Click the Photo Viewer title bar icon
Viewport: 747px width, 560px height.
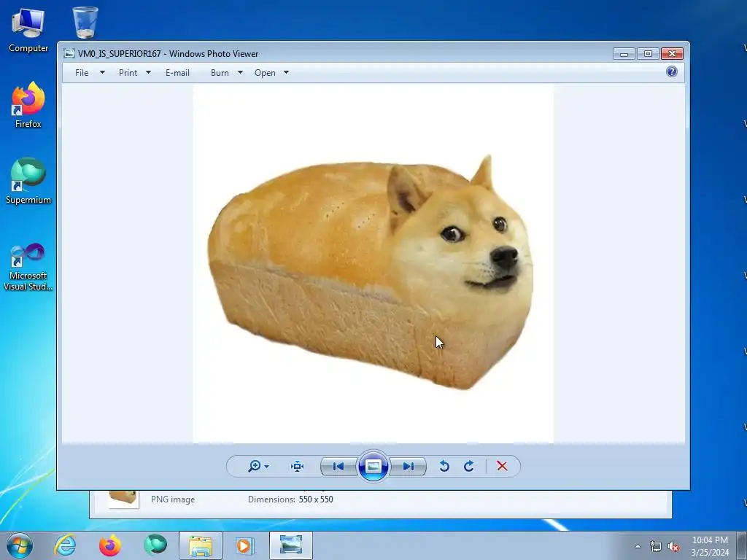(x=69, y=53)
